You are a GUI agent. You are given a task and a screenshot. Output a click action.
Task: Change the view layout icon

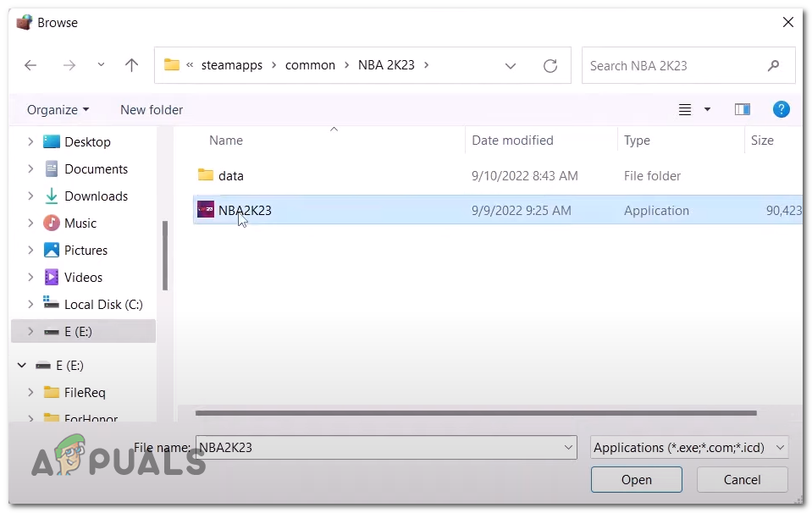[x=685, y=110]
